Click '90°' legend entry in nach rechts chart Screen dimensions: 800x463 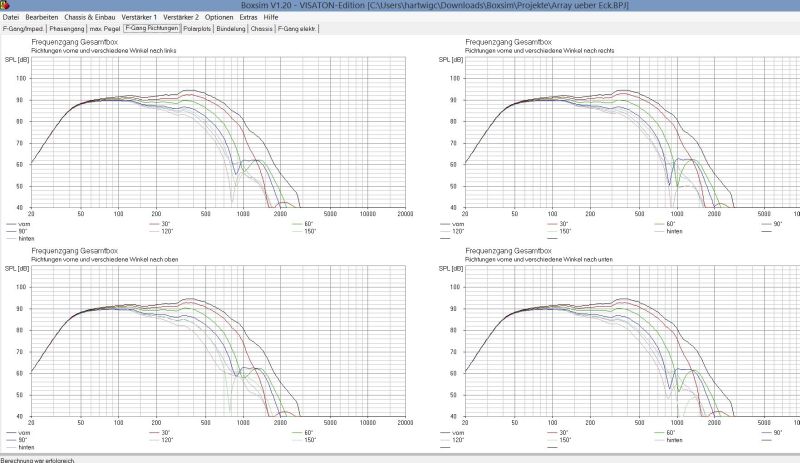(x=772, y=224)
